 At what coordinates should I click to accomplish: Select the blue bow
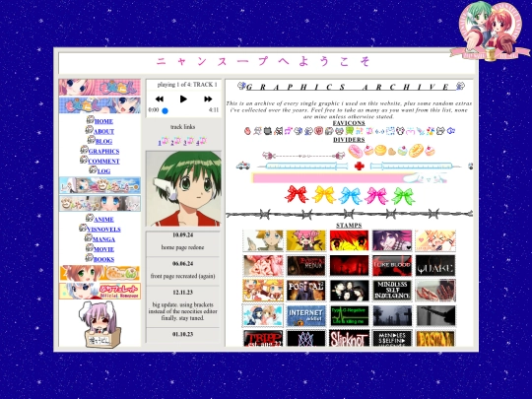[350, 195]
